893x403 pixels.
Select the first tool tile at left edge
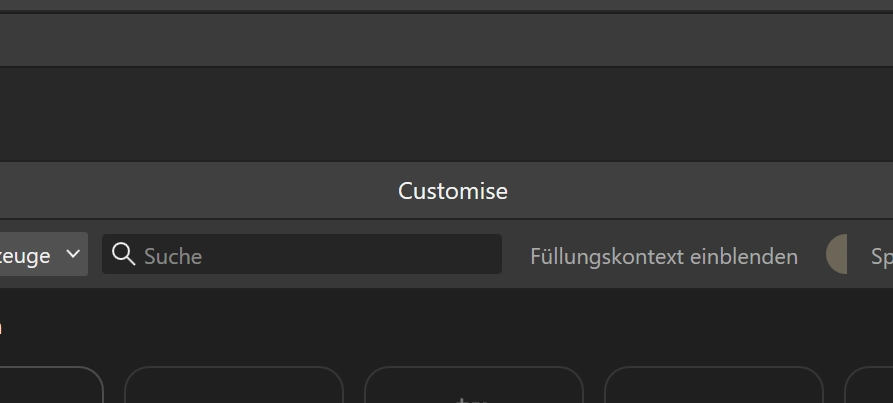coord(50,387)
